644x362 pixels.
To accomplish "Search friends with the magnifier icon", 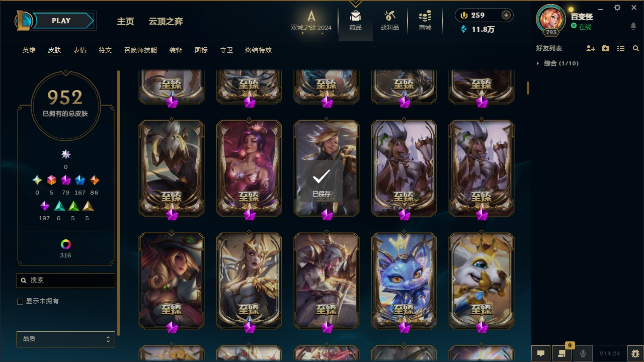I will click(x=636, y=48).
